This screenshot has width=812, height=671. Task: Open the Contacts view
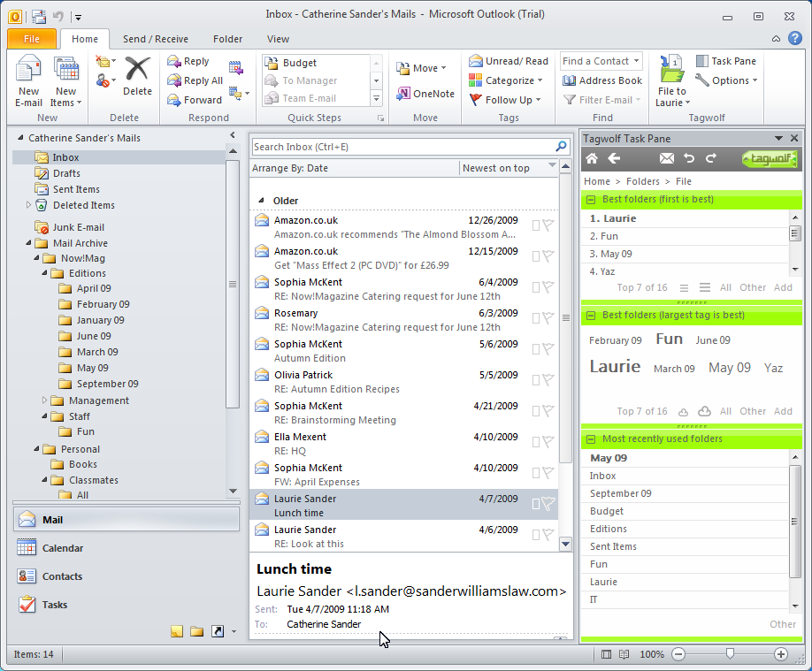(126, 576)
